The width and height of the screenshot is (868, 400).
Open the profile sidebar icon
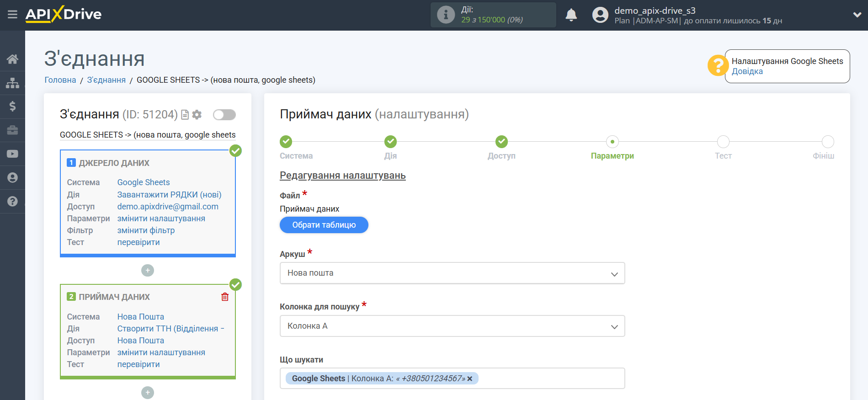pos(12,178)
